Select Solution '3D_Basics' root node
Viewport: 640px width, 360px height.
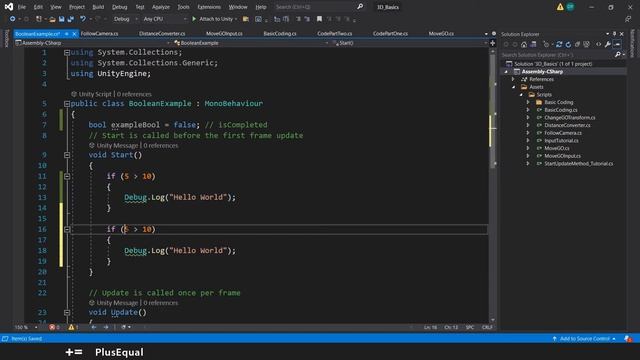coord(553,64)
